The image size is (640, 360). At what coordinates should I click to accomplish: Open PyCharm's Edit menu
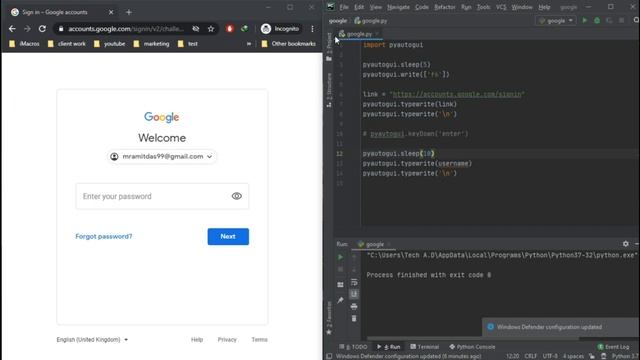tap(359, 7)
